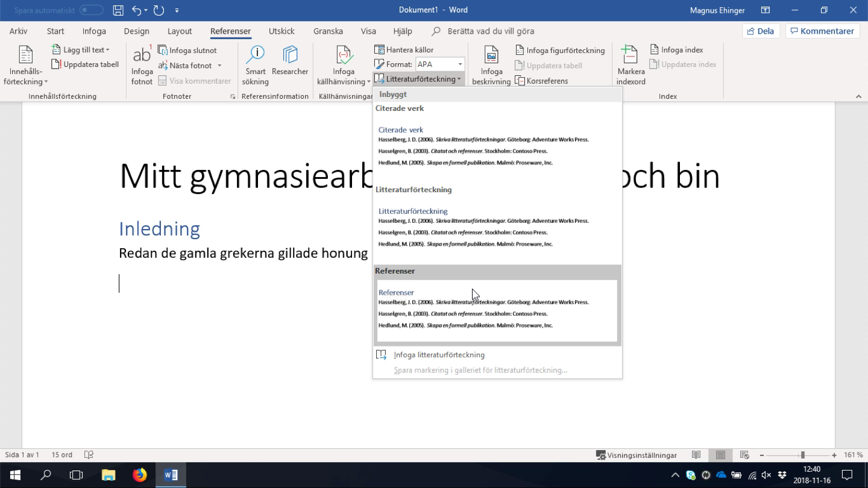Switch to reading mode view in status bar
The image size is (868, 488).
point(696,455)
